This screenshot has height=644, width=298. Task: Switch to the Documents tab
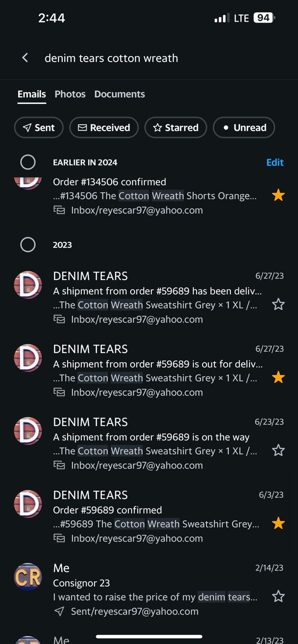[120, 94]
